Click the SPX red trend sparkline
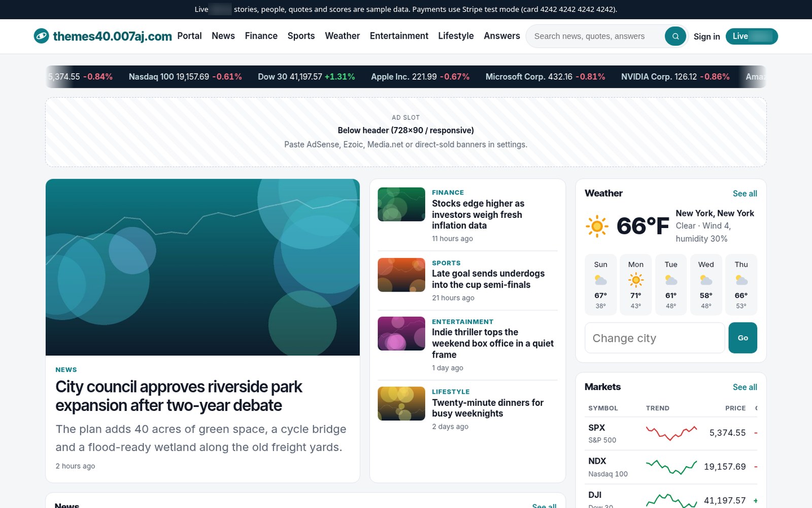This screenshot has height=508, width=812. pyautogui.click(x=671, y=433)
